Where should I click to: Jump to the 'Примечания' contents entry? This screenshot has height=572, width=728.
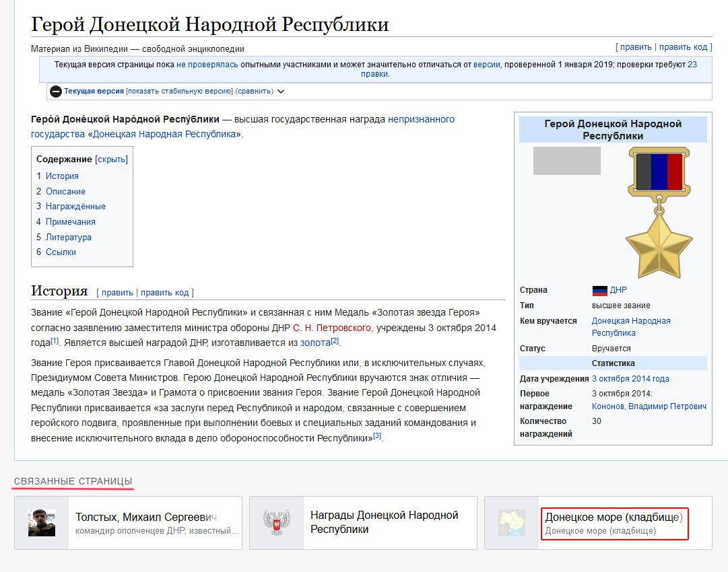(70, 222)
